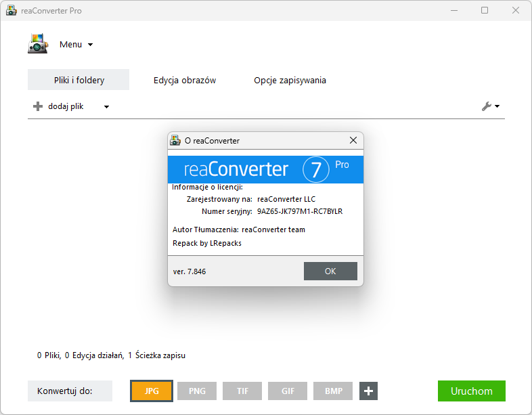Expand the dodaj plik dropdown arrow
The width and height of the screenshot is (532, 415).
pos(106,107)
